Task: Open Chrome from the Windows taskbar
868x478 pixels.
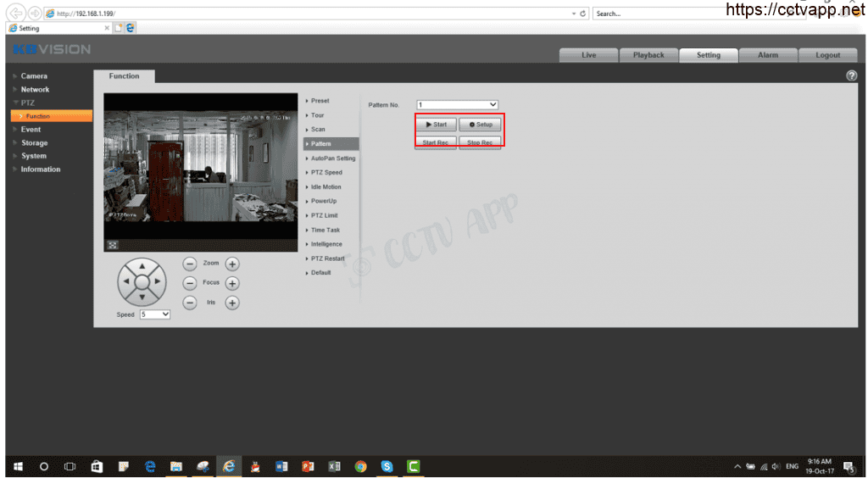Action: coord(360,466)
